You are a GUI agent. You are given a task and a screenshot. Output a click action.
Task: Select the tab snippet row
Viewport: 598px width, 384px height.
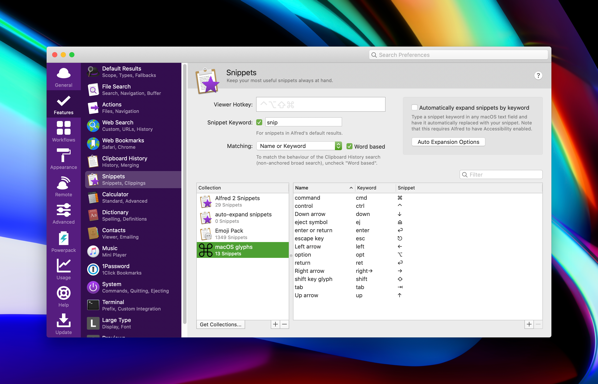(418, 287)
